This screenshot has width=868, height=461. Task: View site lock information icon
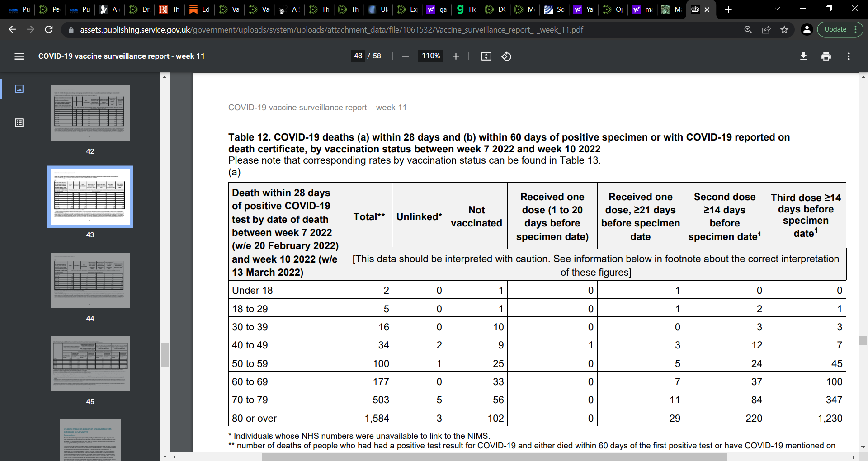pos(71,30)
